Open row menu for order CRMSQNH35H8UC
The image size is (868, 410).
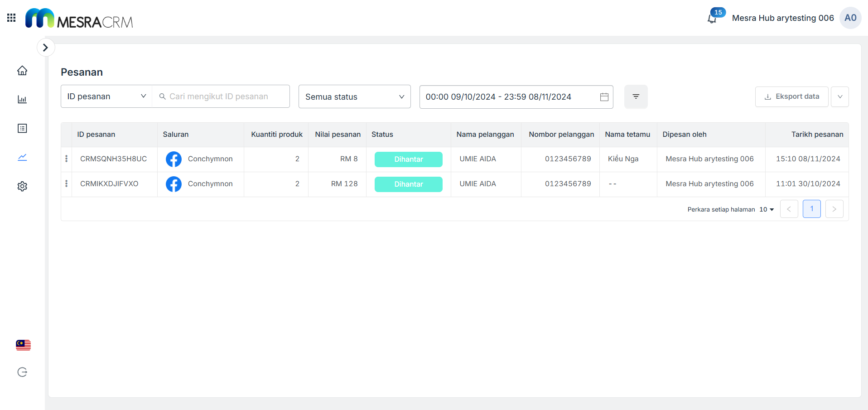(67, 159)
